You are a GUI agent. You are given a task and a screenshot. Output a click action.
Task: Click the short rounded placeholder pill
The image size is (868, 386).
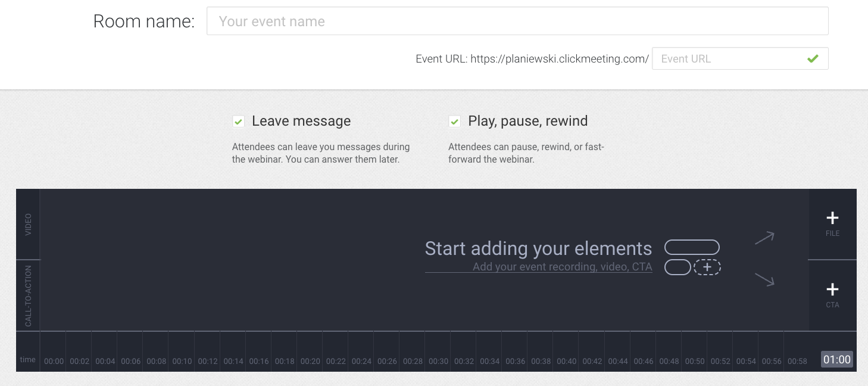pyautogui.click(x=677, y=267)
